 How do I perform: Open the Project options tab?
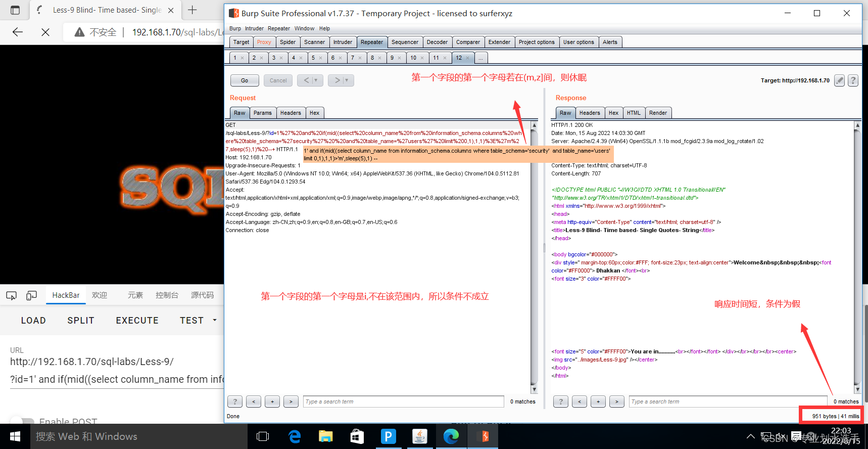(537, 42)
